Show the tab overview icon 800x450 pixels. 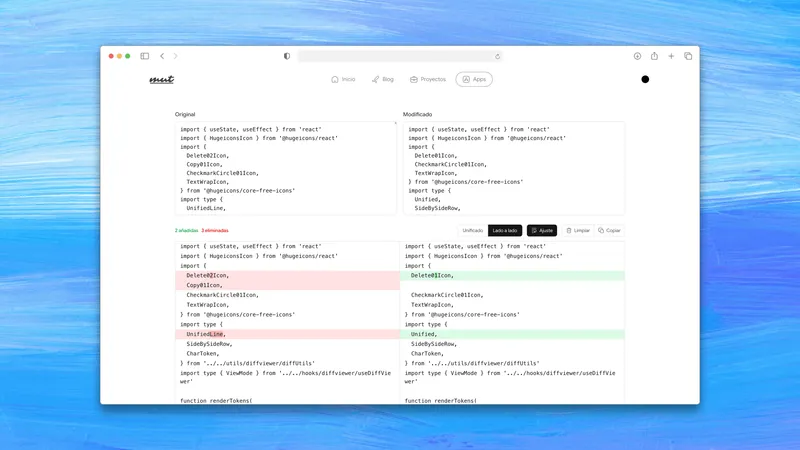pyautogui.click(x=688, y=56)
